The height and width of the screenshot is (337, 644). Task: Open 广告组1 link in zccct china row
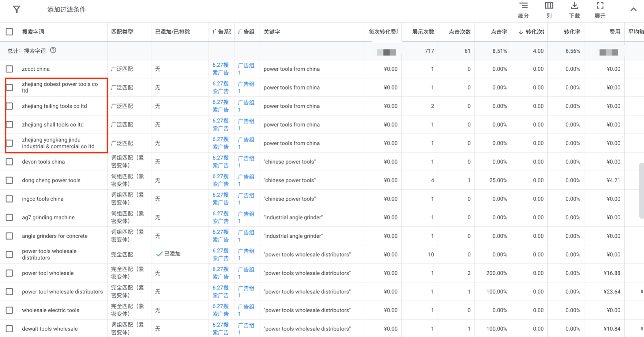click(246, 69)
